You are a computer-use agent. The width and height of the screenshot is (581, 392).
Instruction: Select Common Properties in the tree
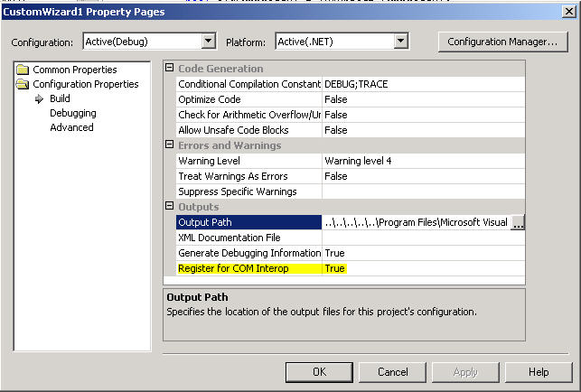(x=75, y=70)
